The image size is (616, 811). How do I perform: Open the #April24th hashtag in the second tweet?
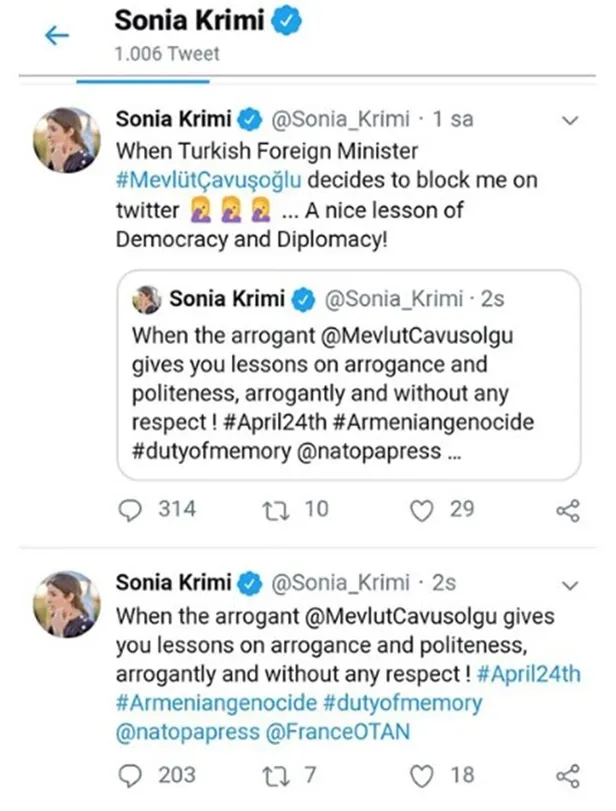point(529,674)
